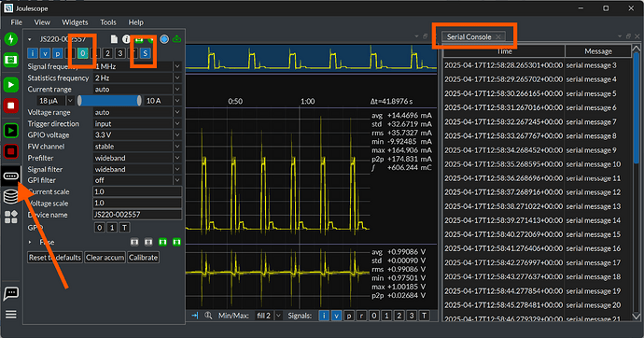Toggle GPO output 1 button
Image resolution: width=644 pixels, height=338 pixels.
pyautogui.click(x=112, y=228)
